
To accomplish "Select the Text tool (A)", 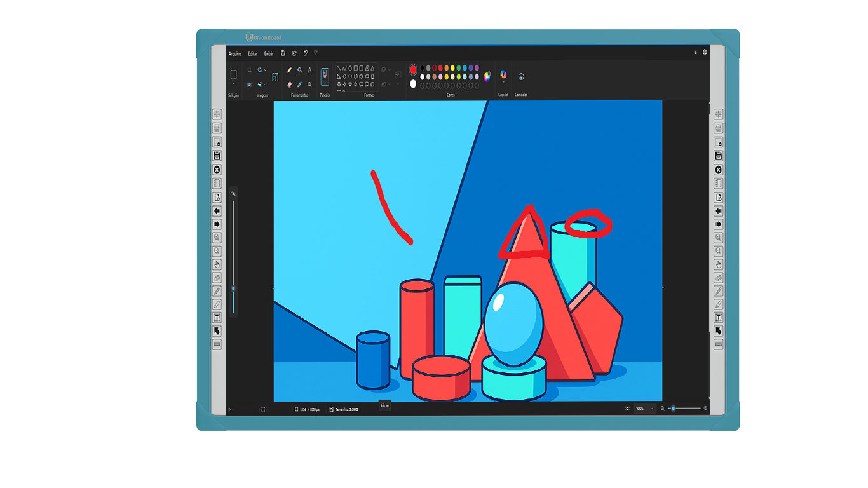I will coord(310,70).
